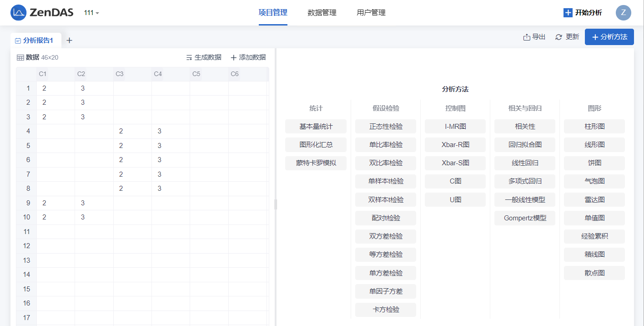Open the user avatar Z
The height and width of the screenshot is (326, 644).
623,13
